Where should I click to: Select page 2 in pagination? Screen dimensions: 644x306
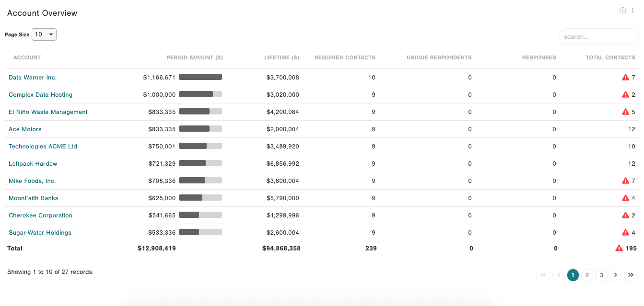587,275
